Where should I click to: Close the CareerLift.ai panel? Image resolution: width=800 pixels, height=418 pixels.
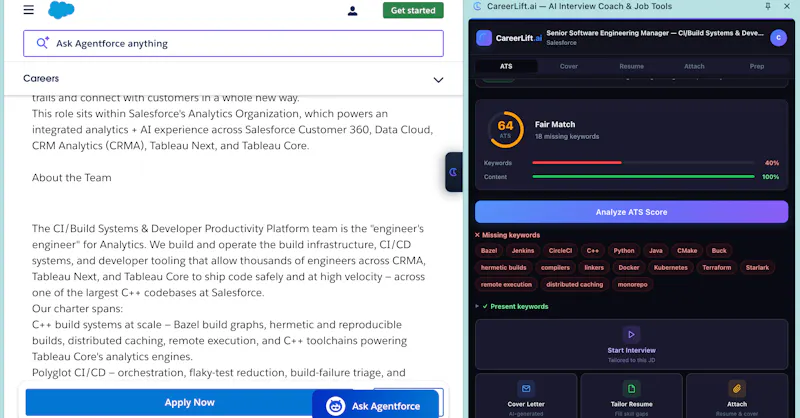click(787, 6)
